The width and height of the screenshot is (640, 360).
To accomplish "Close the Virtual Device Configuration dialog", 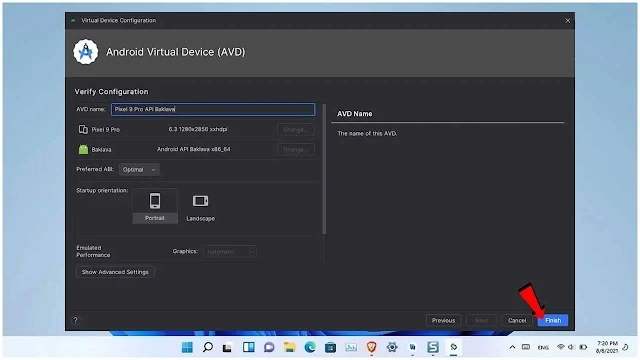I will coord(567,20).
